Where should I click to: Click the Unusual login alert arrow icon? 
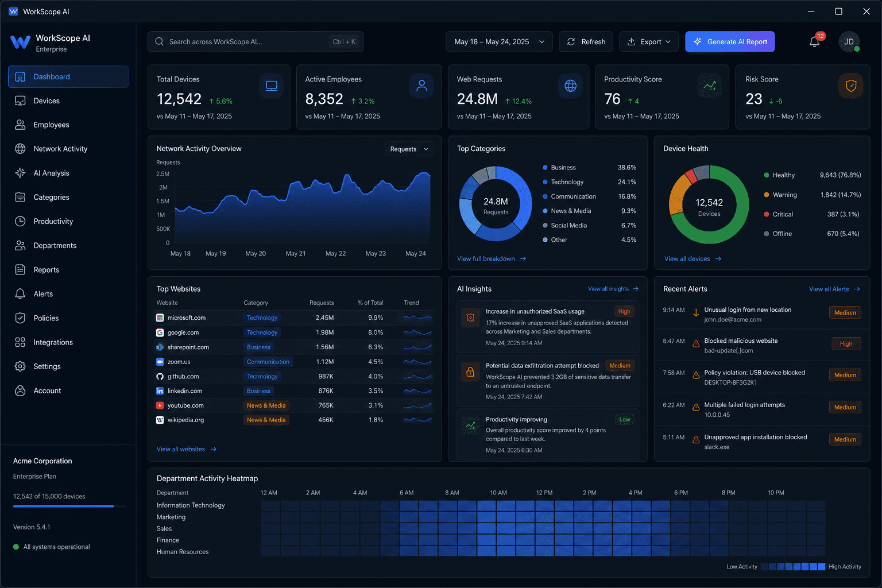[x=696, y=313]
